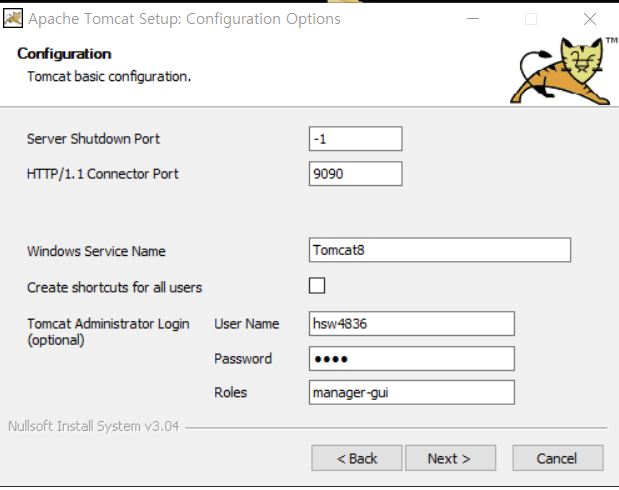
Task: Click into the Password field
Action: coord(412,359)
